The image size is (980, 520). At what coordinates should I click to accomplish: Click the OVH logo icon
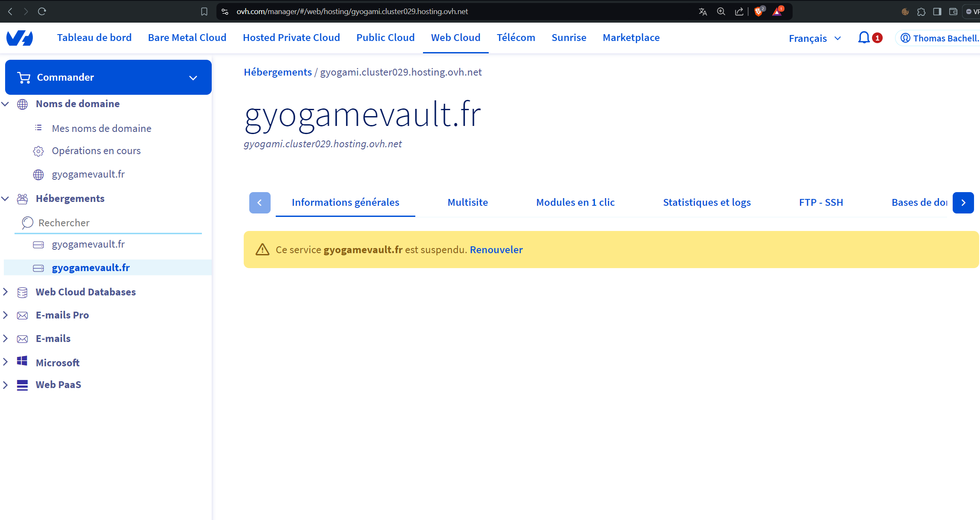point(20,38)
